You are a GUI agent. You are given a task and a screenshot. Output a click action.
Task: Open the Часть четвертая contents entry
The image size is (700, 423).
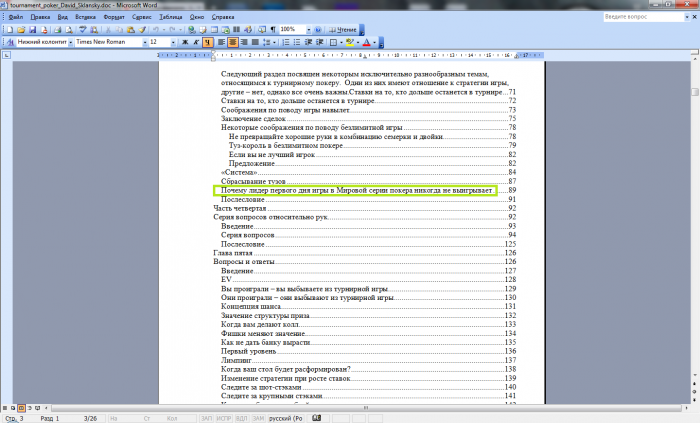(365, 208)
